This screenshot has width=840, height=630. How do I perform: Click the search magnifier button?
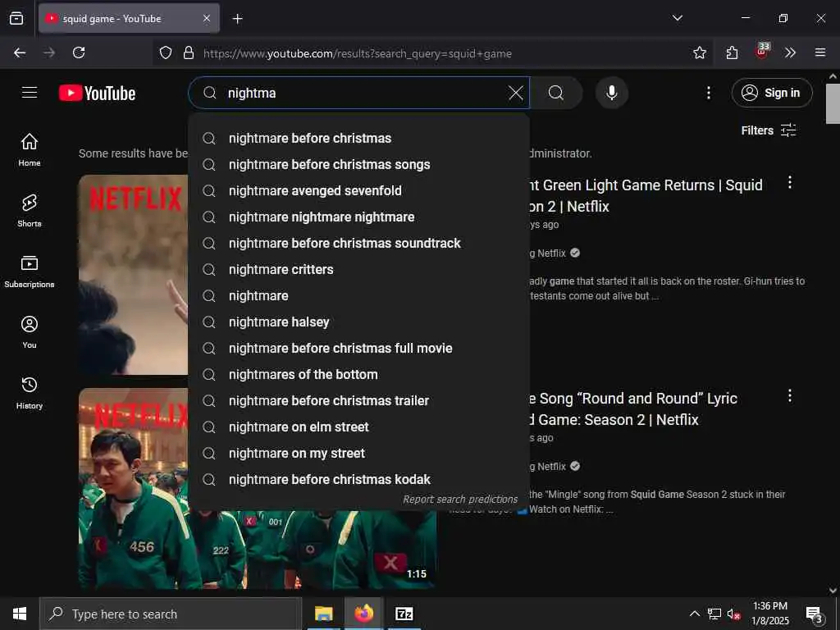tap(556, 94)
